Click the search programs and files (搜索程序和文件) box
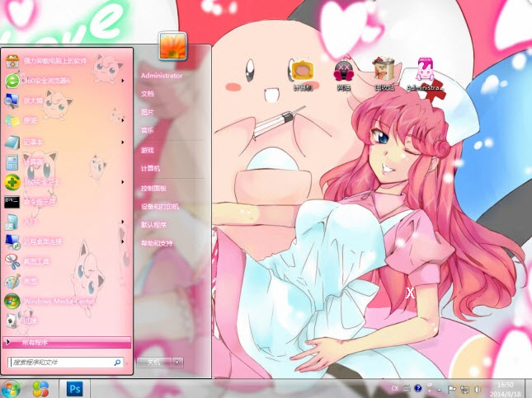532x398 pixels. point(65,363)
